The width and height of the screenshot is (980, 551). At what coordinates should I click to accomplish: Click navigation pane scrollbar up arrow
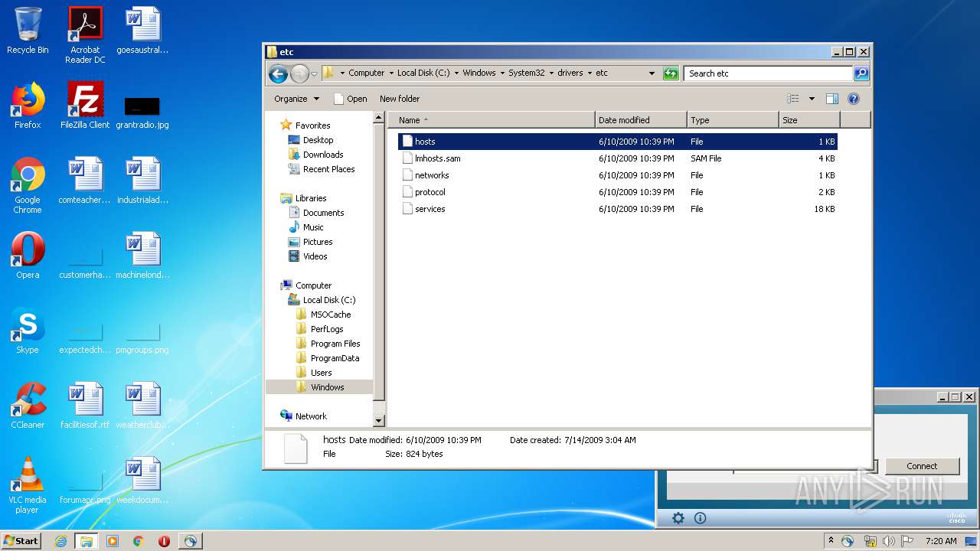point(378,118)
